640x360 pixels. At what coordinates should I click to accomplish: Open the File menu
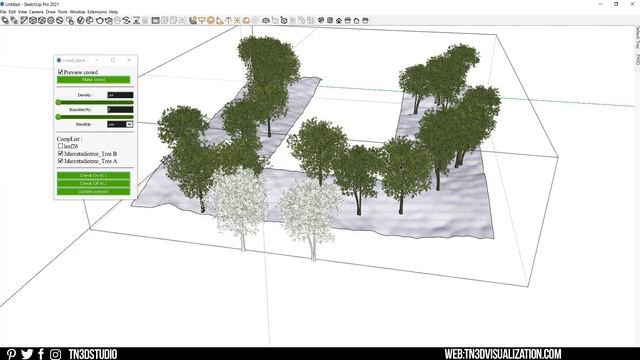(x=3, y=12)
